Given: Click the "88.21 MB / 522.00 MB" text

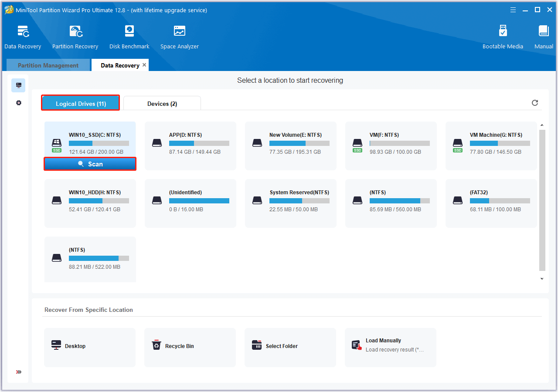Looking at the screenshot, I should 95,267.
